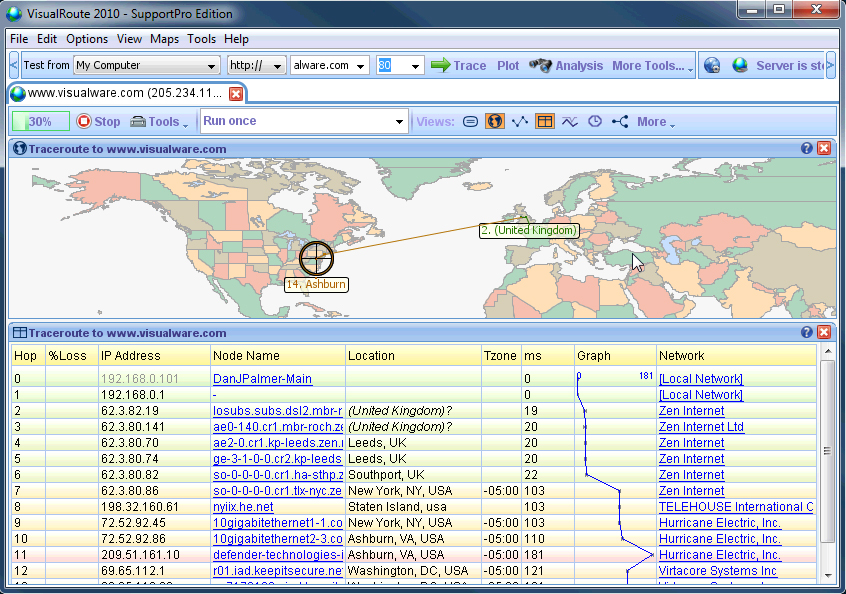846x594 pixels.
Task: Click the Node Name column header
Action: click(x=277, y=356)
